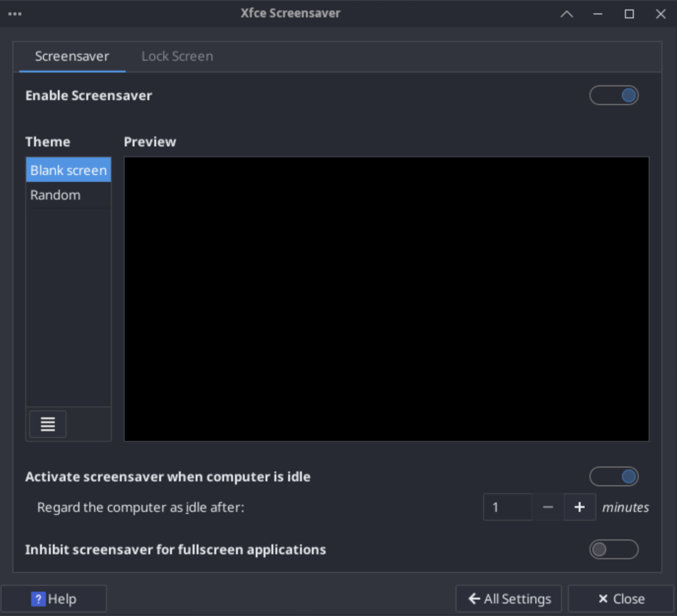Maximize the Xfce Screensaver window

pos(629,14)
